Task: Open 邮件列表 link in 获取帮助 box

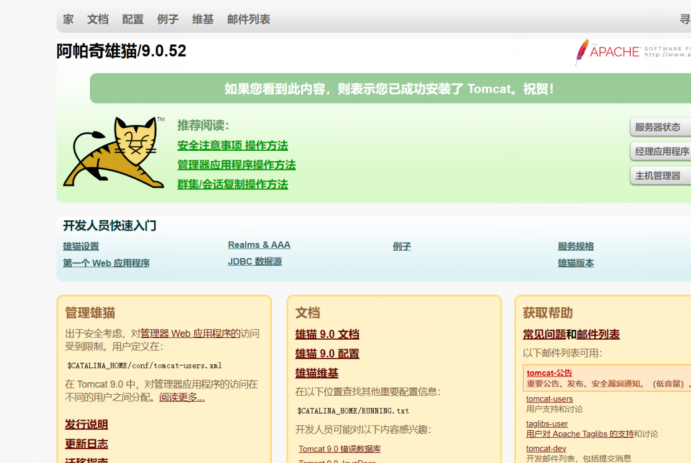Action: [598, 334]
